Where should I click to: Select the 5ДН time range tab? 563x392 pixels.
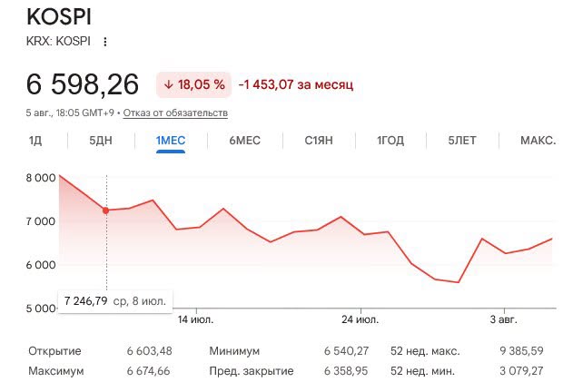[x=101, y=141]
